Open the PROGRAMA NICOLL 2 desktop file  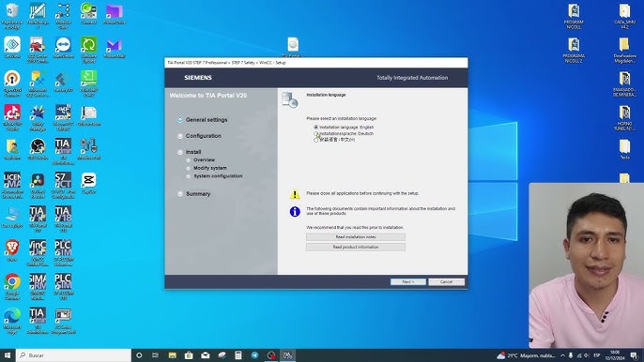[x=574, y=50]
